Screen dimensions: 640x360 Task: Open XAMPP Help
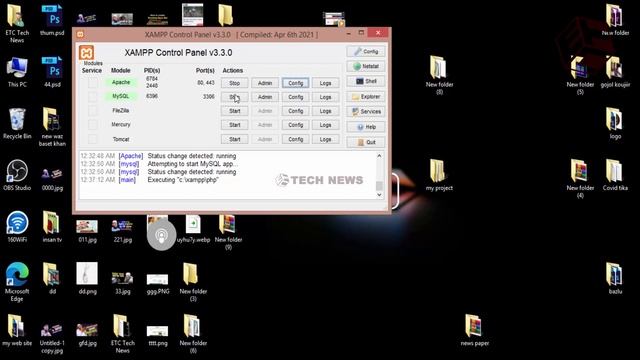(366, 127)
